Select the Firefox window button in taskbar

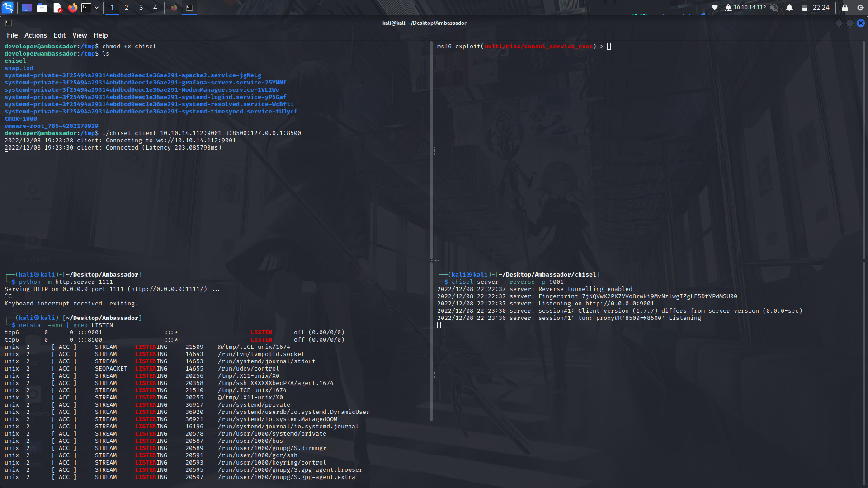pyautogui.click(x=174, y=7)
